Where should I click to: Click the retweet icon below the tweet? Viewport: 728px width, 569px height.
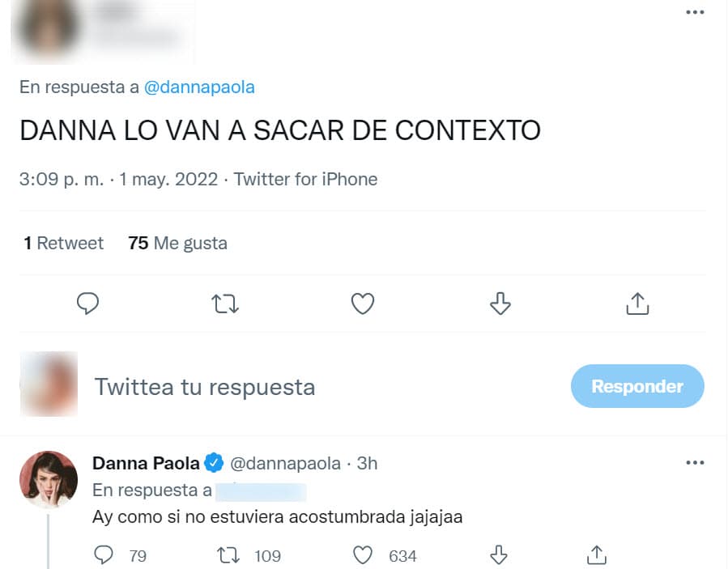225,304
